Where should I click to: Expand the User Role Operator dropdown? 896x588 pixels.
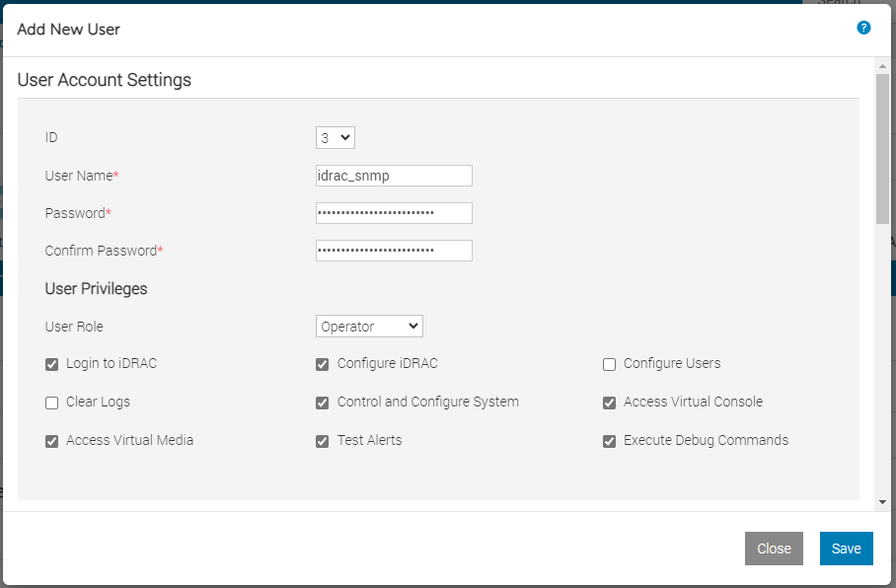(x=369, y=327)
